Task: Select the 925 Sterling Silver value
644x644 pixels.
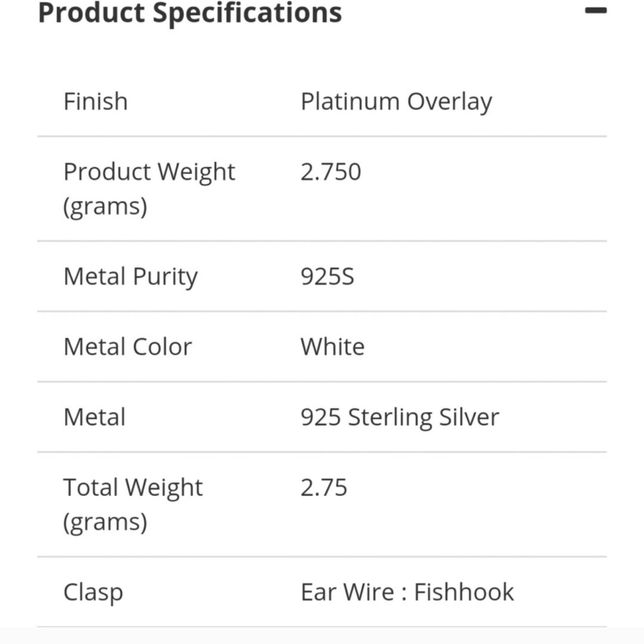Action: tap(400, 416)
